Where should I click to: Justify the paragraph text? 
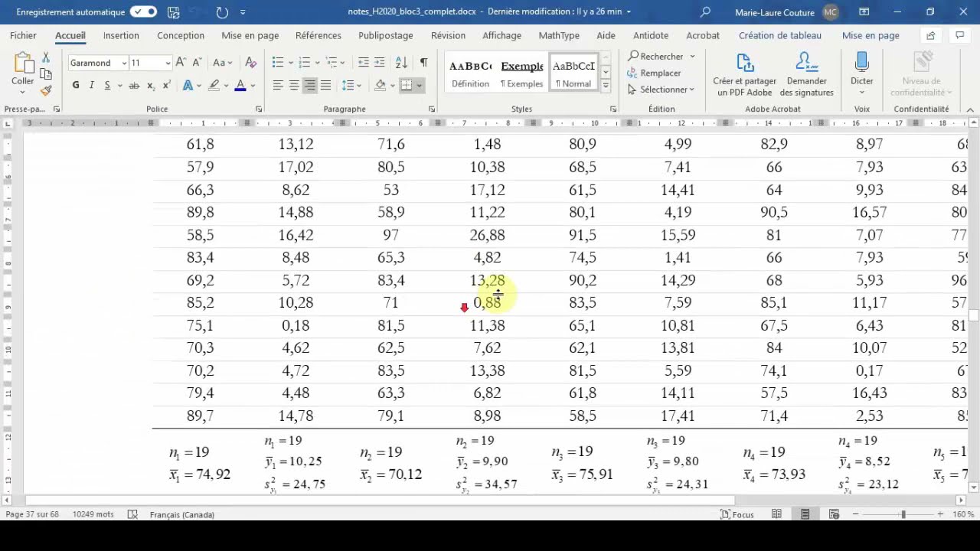click(326, 85)
